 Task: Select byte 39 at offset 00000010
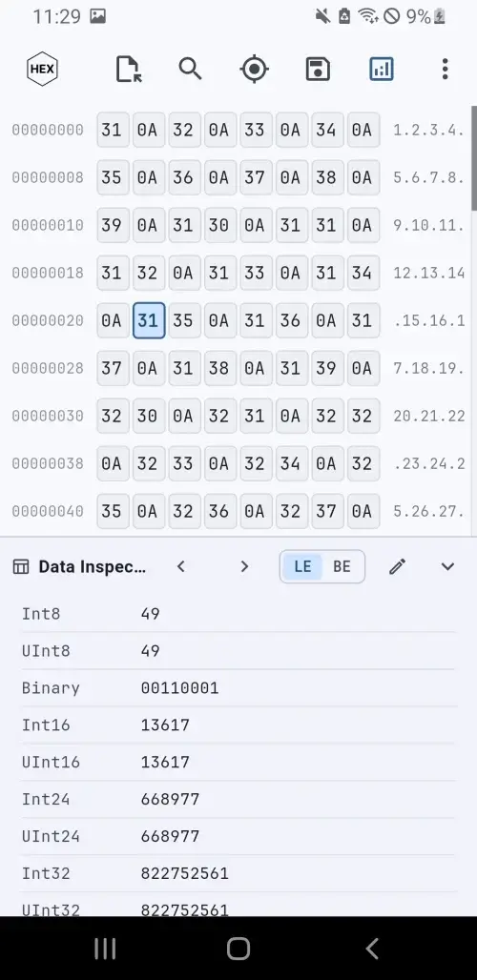(113, 225)
